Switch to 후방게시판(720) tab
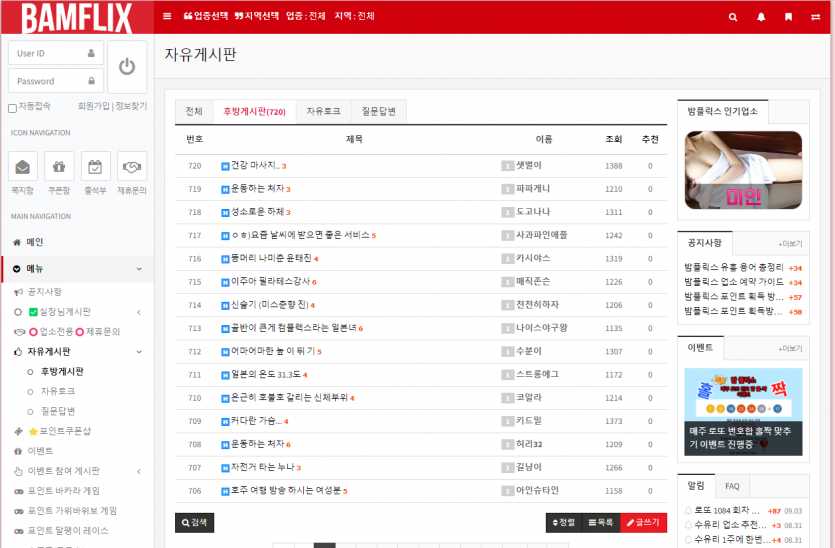 [x=254, y=112]
